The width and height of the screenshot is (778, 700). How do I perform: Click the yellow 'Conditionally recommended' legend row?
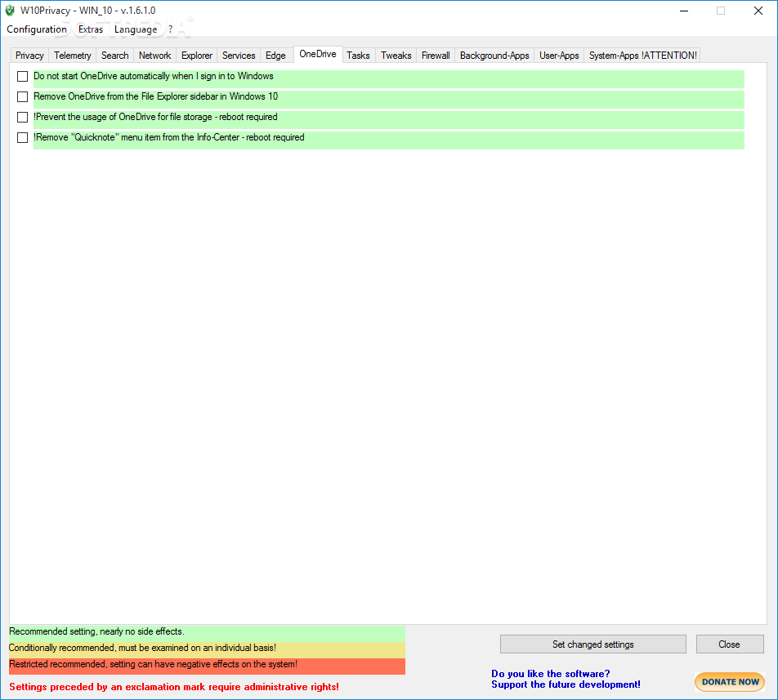click(207, 650)
